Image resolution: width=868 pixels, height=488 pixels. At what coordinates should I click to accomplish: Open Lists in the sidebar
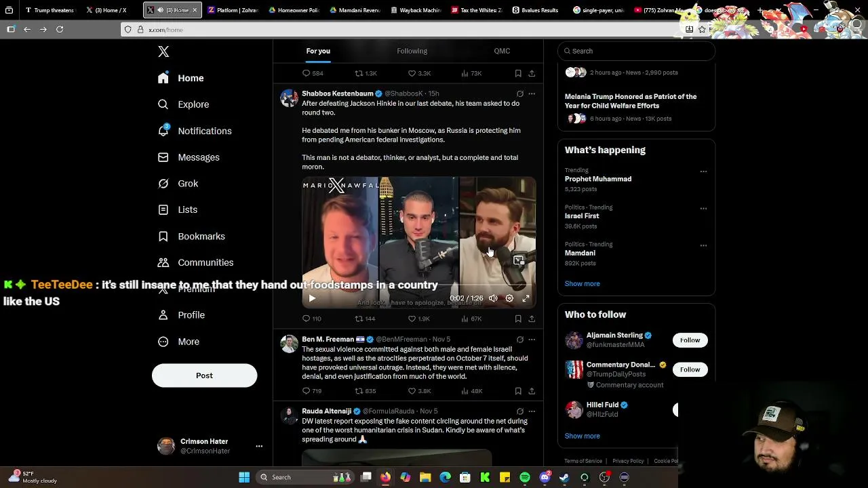(177, 210)
